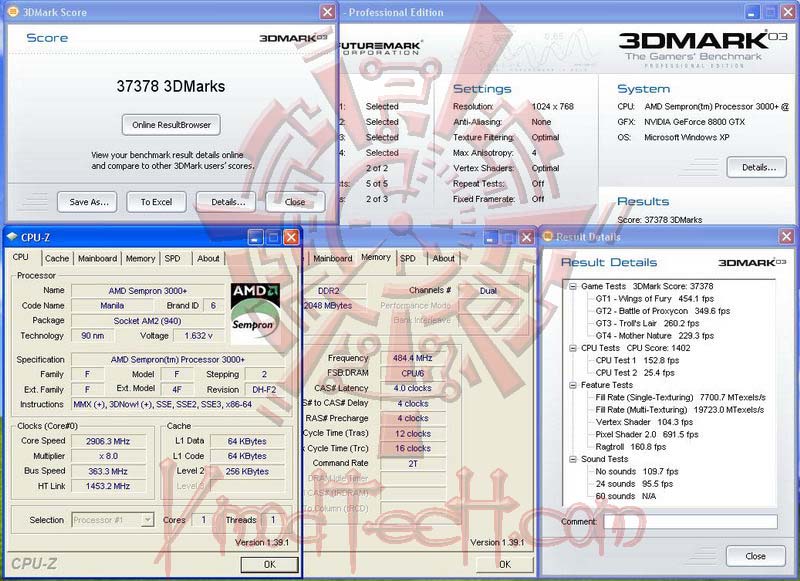Click the CPU-Z title bar icon
The image size is (800, 581).
click(12, 237)
